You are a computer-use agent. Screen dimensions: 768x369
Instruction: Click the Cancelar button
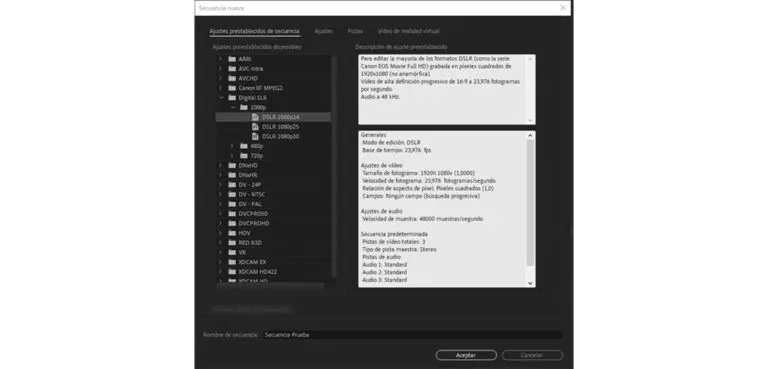click(x=532, y=355)
